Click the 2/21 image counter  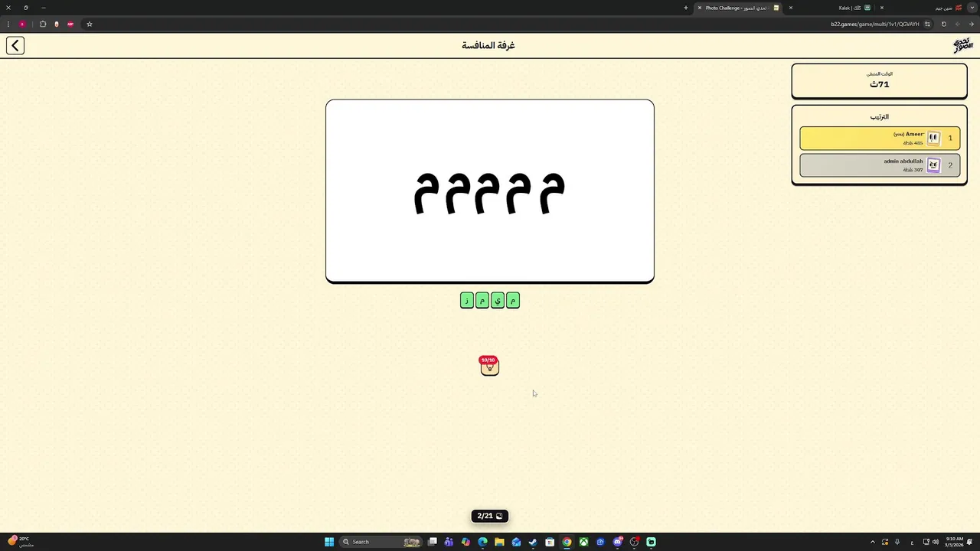pyautogui.click(x=489, y=516)
